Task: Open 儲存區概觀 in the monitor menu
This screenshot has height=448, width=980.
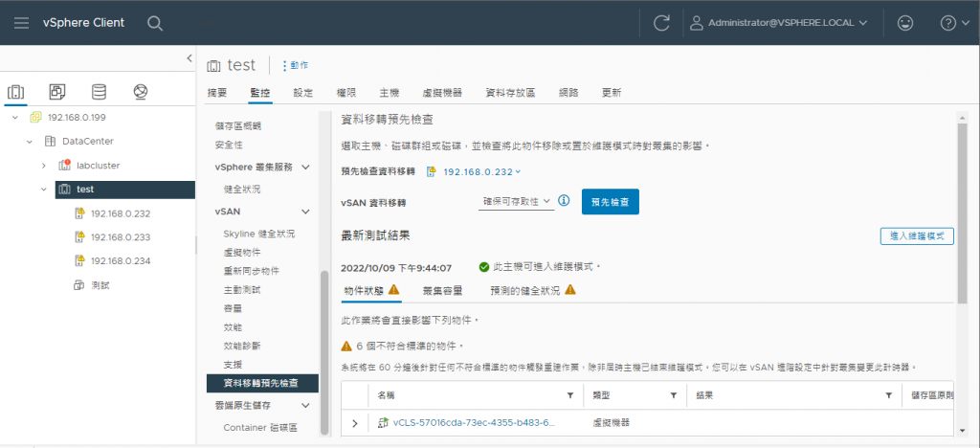Action: coord(238,126)
